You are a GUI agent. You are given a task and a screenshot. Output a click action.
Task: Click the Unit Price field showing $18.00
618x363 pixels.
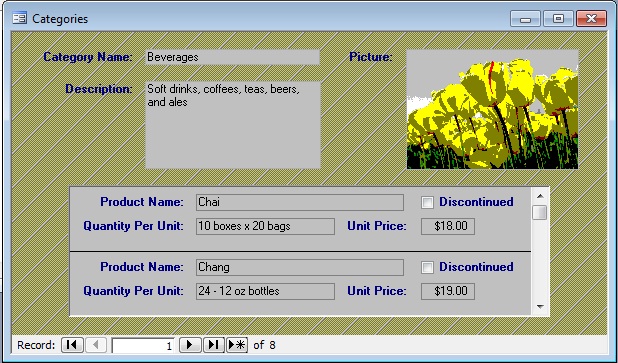point(448,226)
